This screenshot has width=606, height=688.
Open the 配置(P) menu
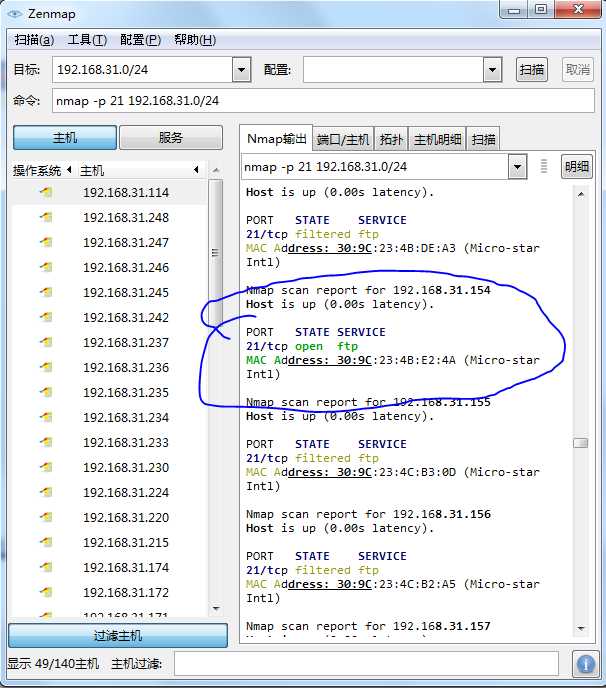click(140, 40)
